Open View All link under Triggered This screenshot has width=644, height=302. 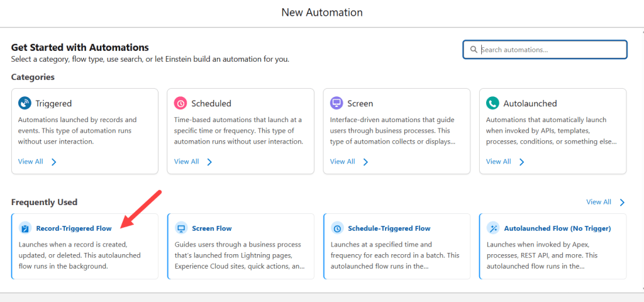click(x=31, y=162)
